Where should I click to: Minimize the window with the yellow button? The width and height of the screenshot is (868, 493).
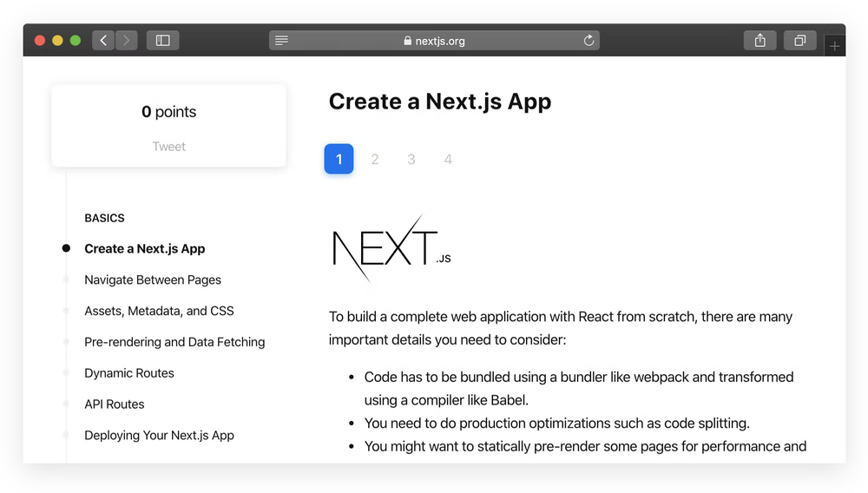[x=57, y=41]
